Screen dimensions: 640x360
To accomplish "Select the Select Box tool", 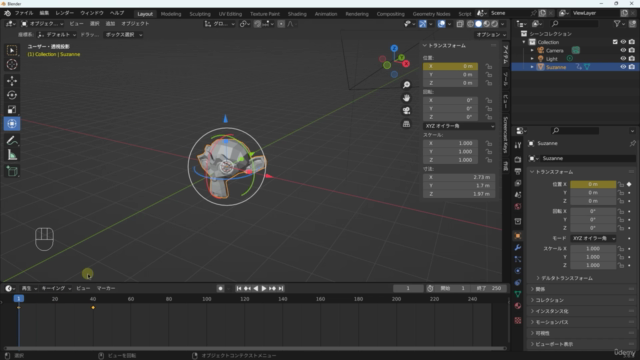I will point(12,50).
